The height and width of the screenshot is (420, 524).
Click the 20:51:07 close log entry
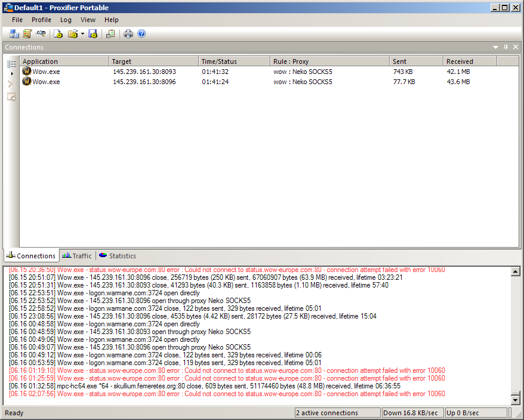pos(205,277)
